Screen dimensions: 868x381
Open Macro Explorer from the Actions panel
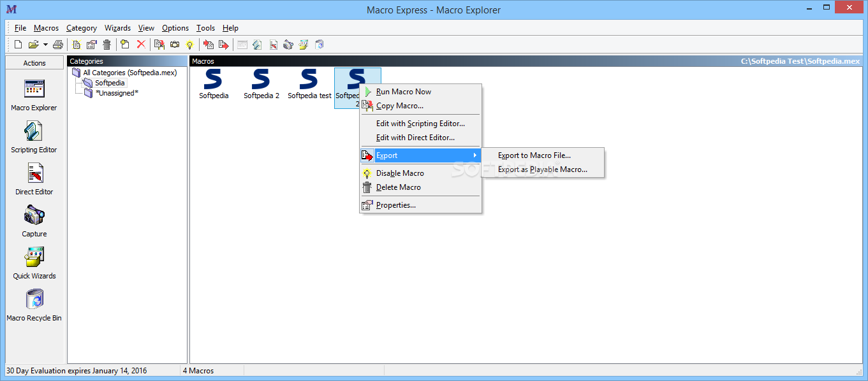point(34,95)
